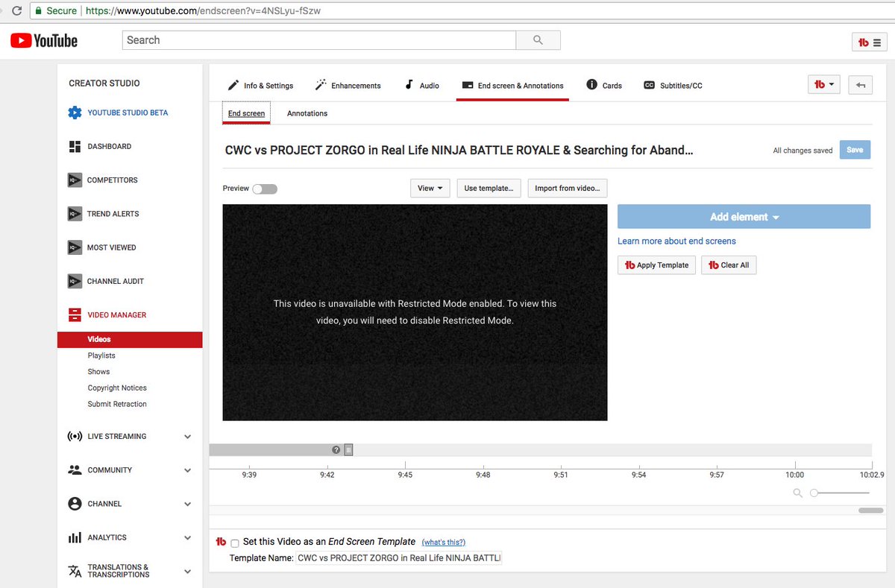Screen dimensions: 895x588
Task: Expand the Analytics section
Action: 187,537
